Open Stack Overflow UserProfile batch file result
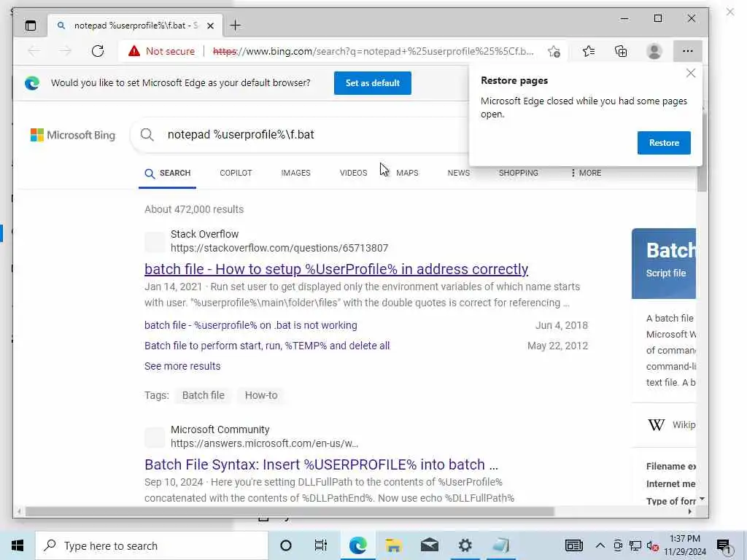747x560 pixels. click(x=336, y=269)
